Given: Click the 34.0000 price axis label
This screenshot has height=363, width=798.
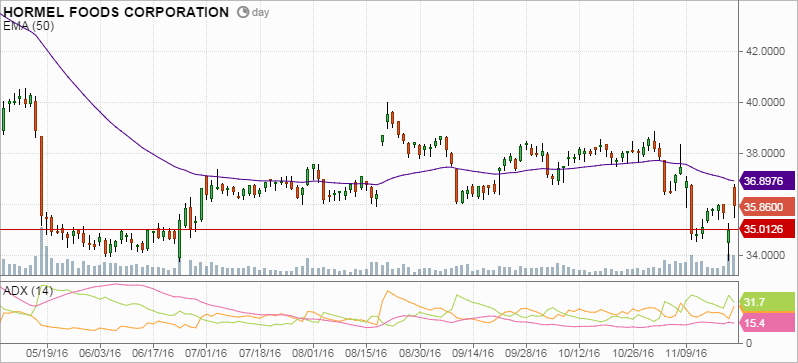Looking at the screenshot, I should pyautogui.click(x=766, y=255).
